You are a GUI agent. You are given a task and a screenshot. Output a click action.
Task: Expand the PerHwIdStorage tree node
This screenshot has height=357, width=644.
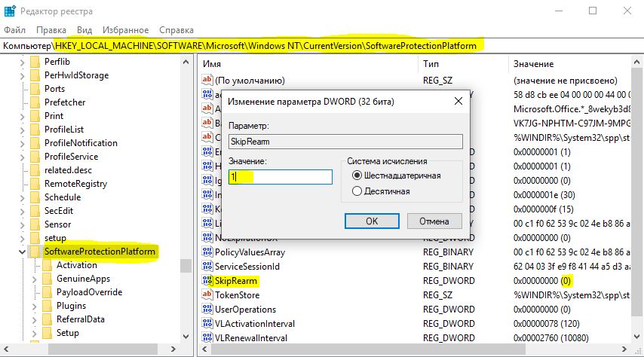(x=22, y=76)
